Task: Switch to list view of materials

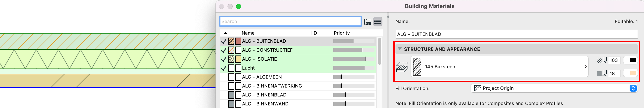Action: tap(377, 22)
